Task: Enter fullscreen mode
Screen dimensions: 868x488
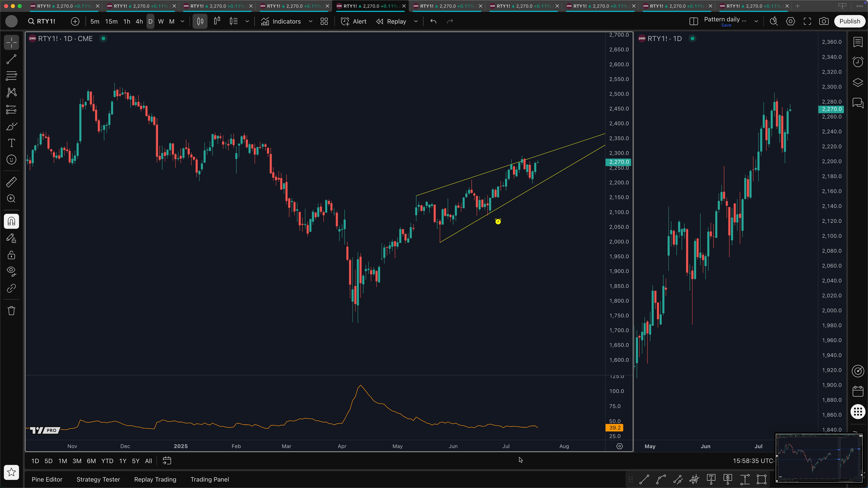Action: (x=807, y=21)
